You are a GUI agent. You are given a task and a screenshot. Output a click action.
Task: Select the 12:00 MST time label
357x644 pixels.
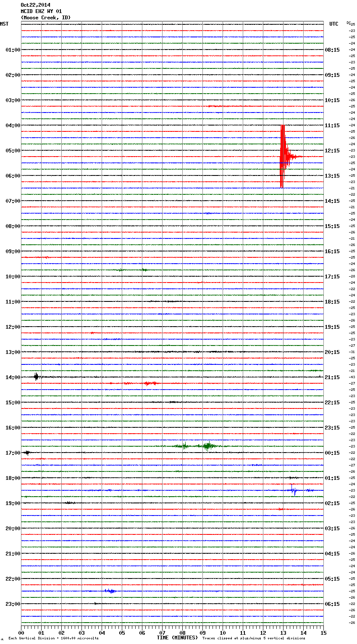pos(13,327)
